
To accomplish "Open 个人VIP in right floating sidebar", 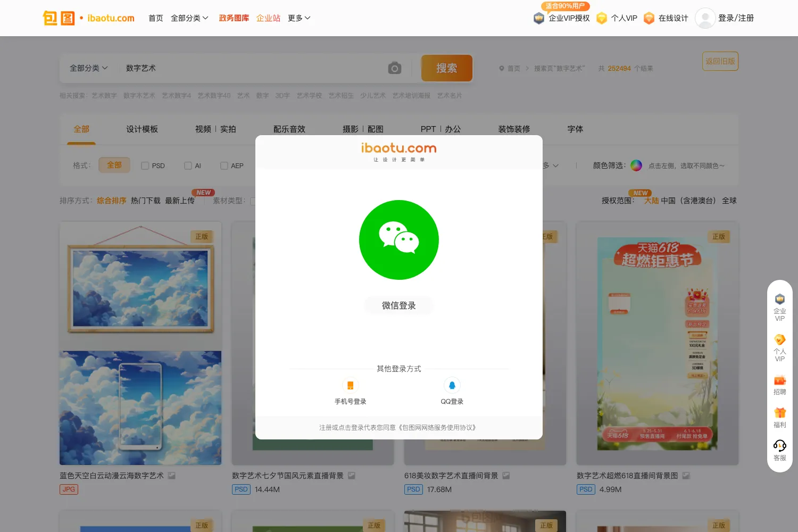I will (x=780, y=348).
